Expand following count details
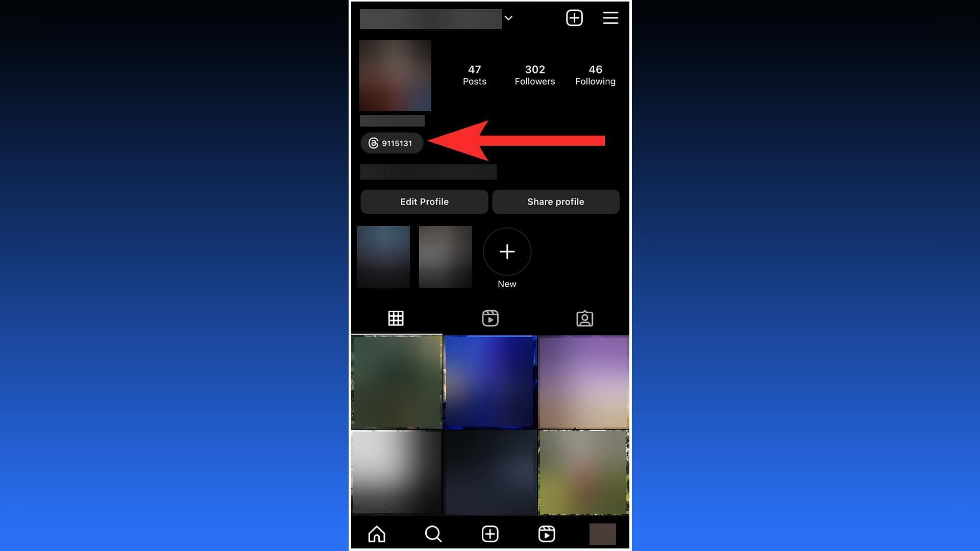 tap(595, 74)
